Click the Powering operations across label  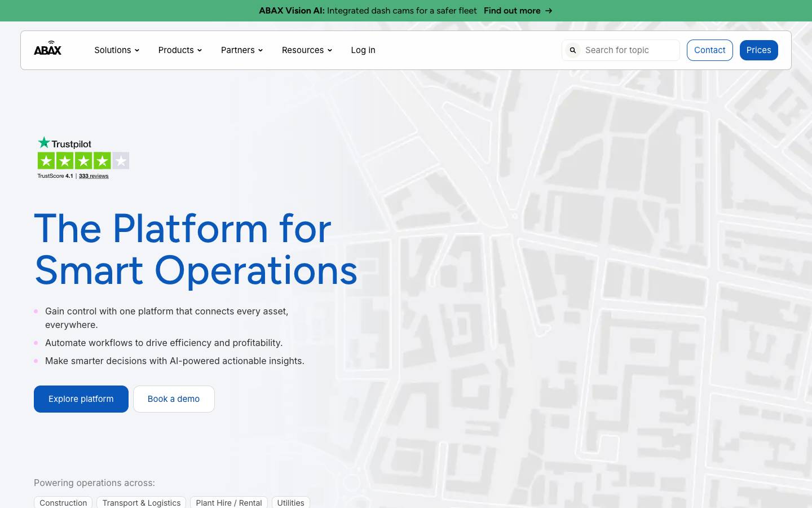click(94, 483)
